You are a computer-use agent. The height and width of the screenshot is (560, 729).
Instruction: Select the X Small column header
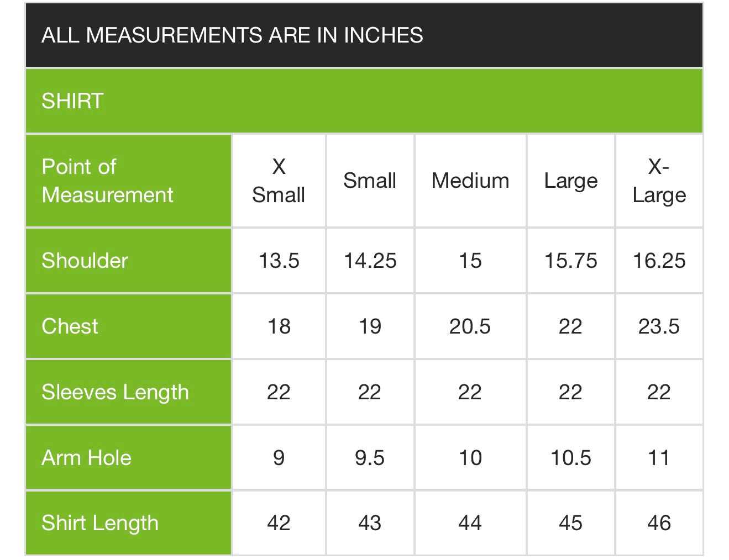click(x=279, y=181)
